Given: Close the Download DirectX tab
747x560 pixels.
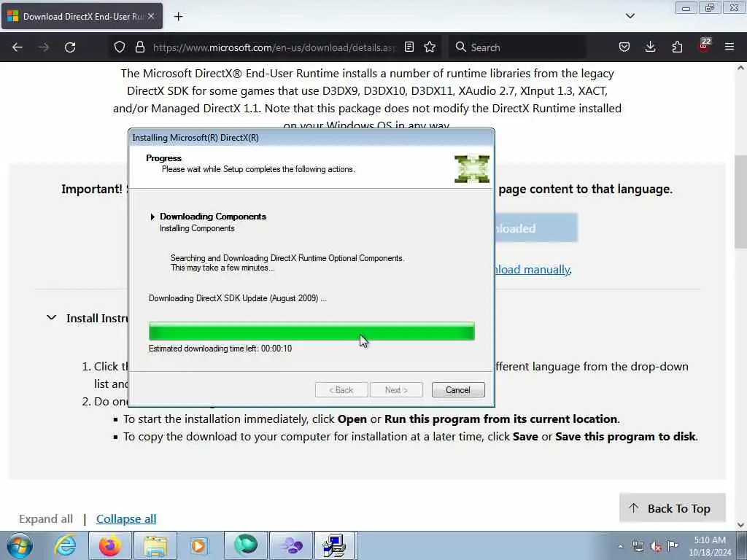Looking at the screenshot, I should [x=151, y=16].
